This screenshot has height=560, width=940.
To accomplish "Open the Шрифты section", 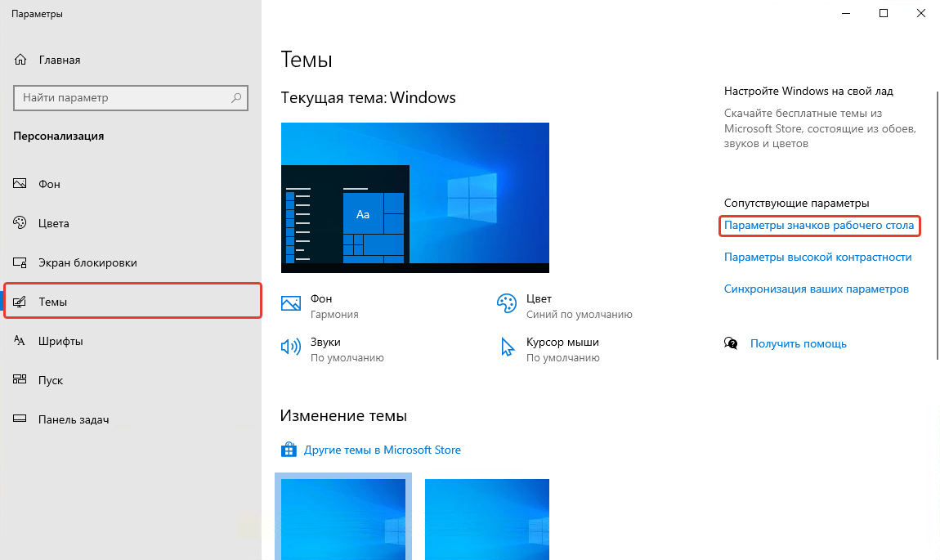I will (x=132, y=341).
